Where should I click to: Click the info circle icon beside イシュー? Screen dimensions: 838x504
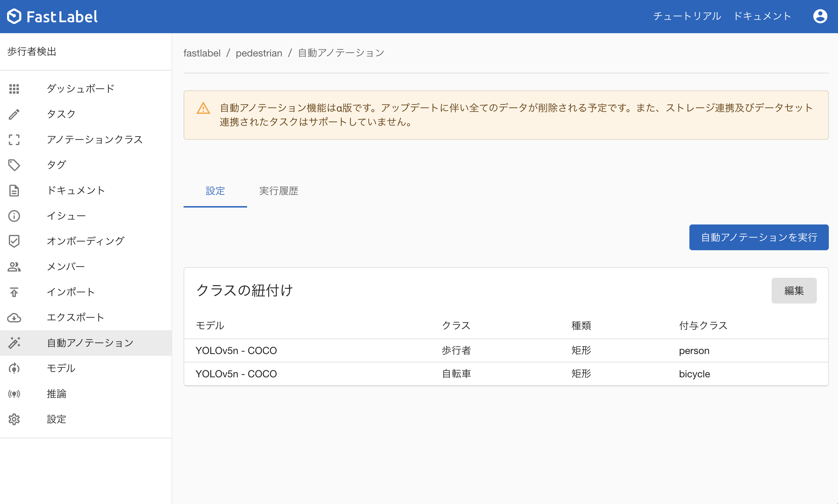(14, 216)
